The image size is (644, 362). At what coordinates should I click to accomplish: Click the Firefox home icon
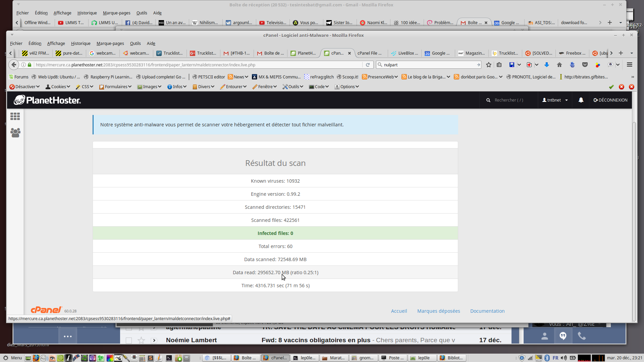coord(559,65)
